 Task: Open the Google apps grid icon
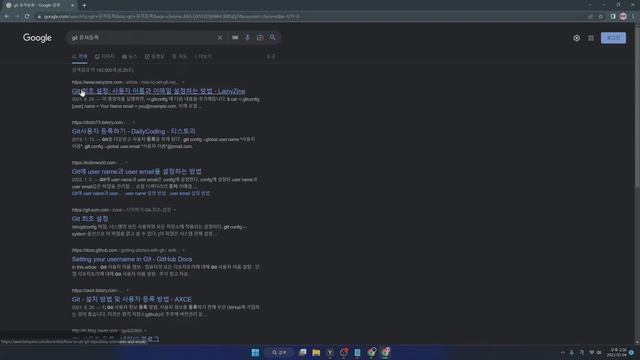tap(591, 38)
